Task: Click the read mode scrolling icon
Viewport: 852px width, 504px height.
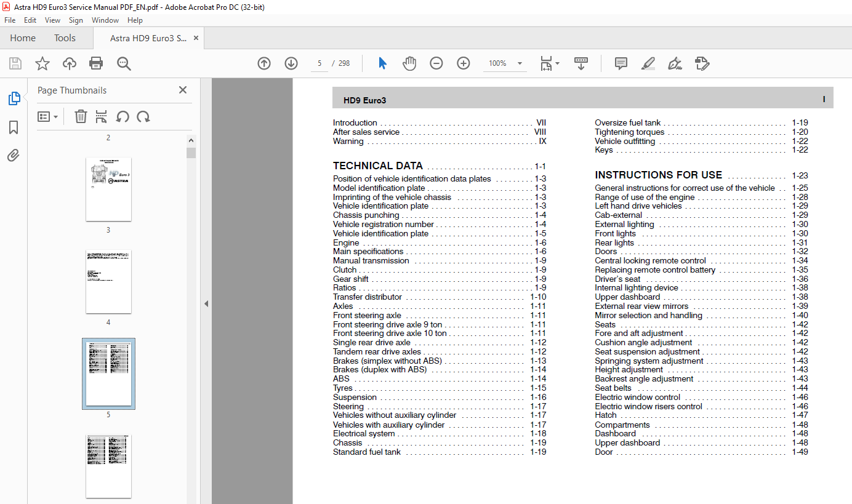Action: point(581,63)
